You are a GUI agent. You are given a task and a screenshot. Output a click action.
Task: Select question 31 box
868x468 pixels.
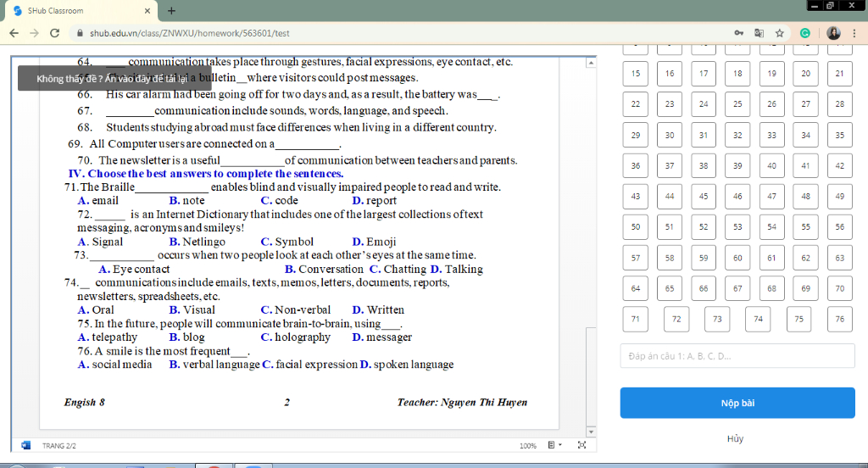[704, 135]
